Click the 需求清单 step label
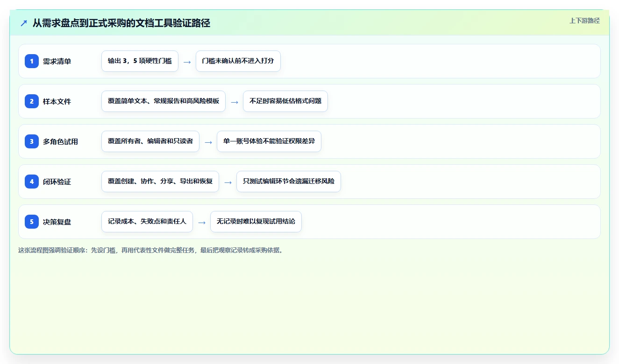Viewport: 619px width, 364px height. [57, 61]
